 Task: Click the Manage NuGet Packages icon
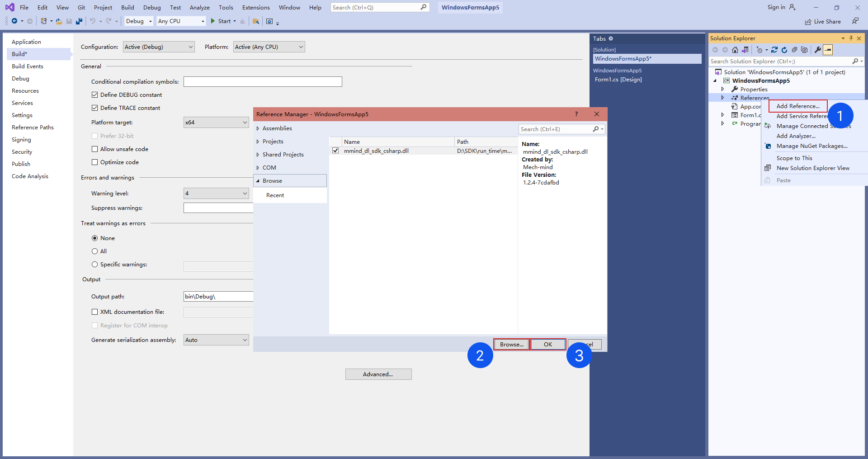coord(768,146)
